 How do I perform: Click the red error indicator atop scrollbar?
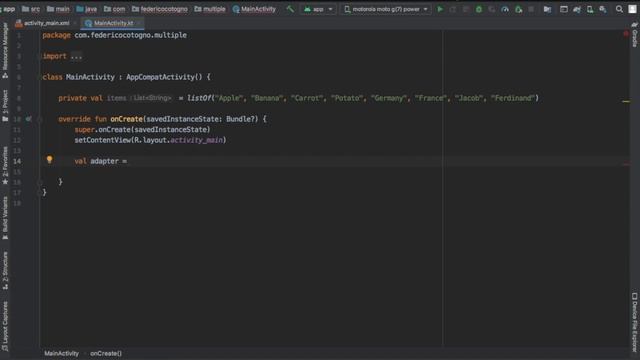626,34
